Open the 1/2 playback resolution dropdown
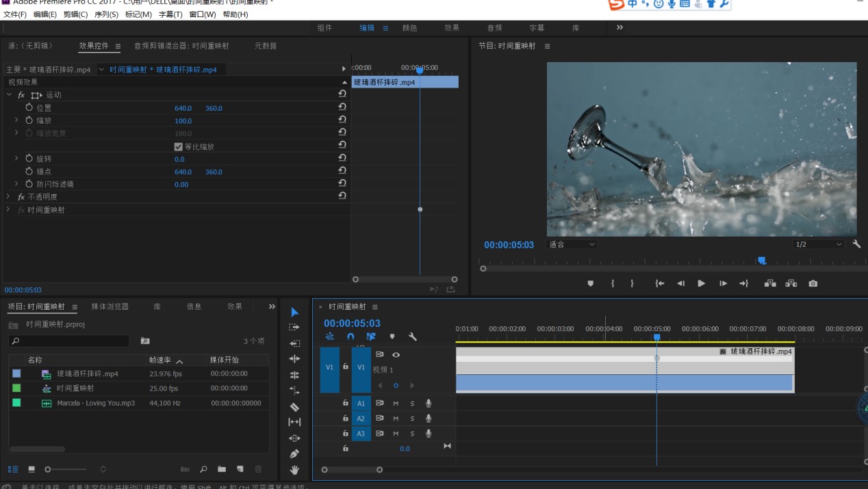The width and height of the screenshot is (868, 489). click(x=819, y=244)
